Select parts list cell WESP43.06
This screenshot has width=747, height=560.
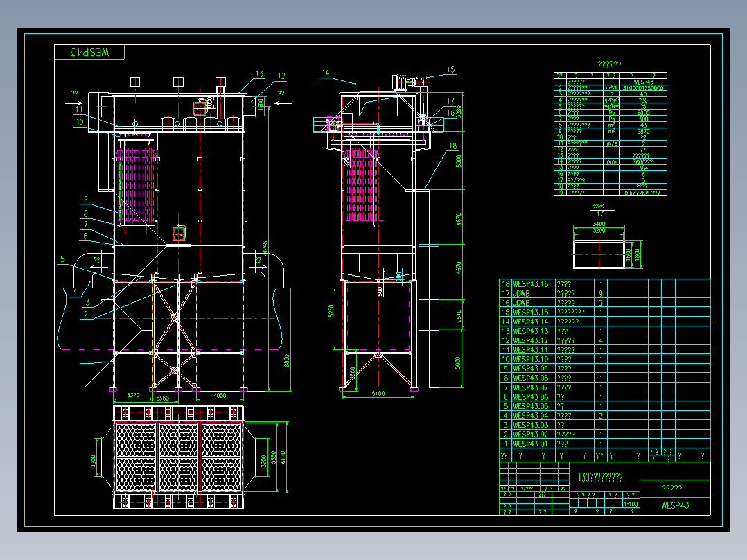click(530, 396)
